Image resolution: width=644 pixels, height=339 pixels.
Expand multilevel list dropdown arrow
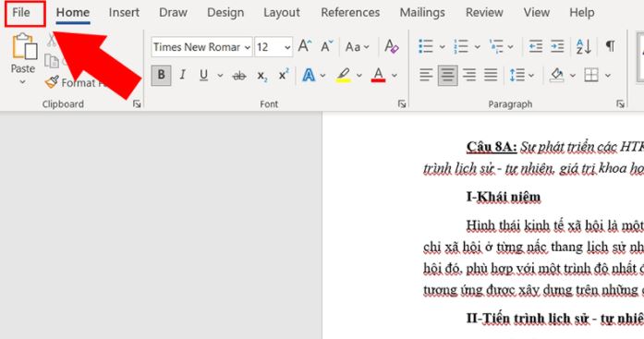pos(511,47)
